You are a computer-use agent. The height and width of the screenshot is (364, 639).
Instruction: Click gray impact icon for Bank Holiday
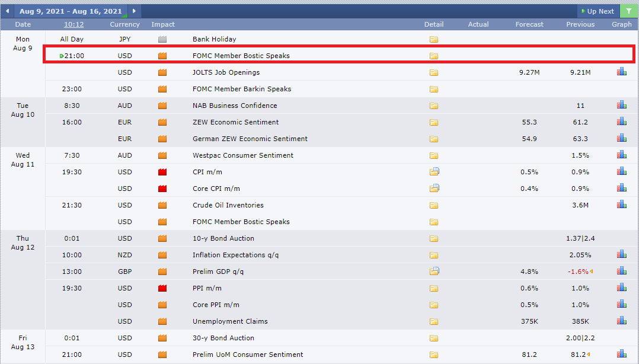162,39
